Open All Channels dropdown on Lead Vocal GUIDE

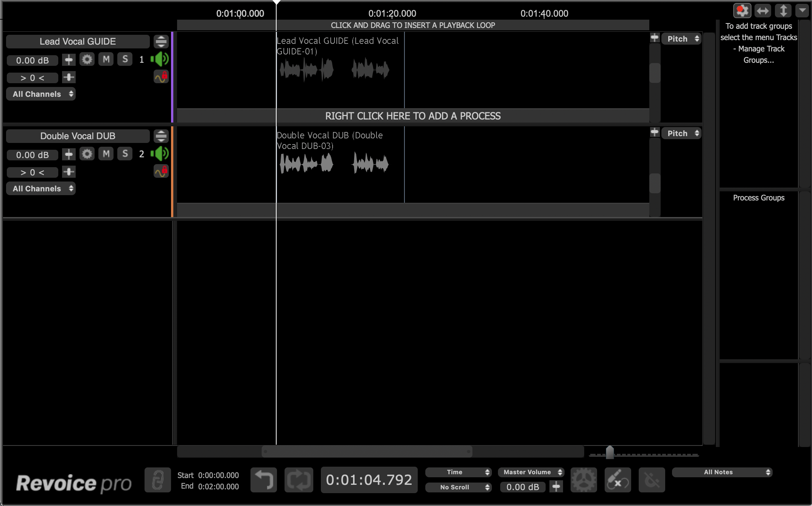click(x=41, y=94)
